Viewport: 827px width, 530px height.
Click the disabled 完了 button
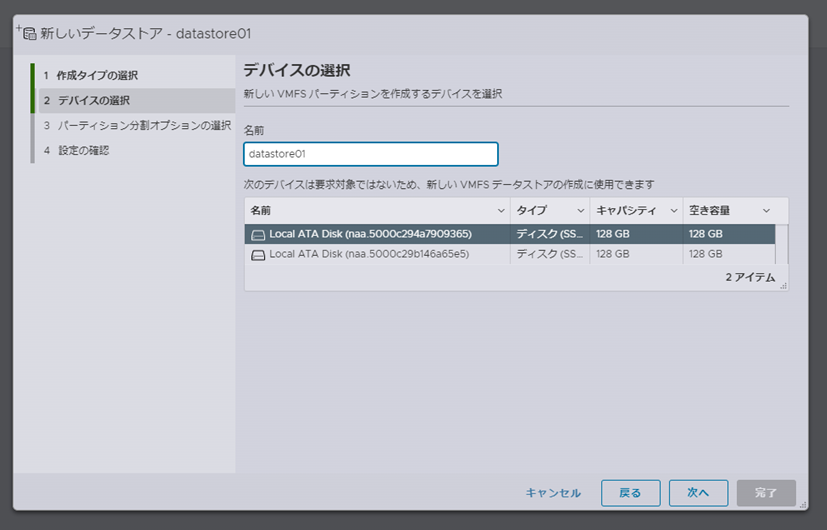pyautogui.click(x=766, y=493)
